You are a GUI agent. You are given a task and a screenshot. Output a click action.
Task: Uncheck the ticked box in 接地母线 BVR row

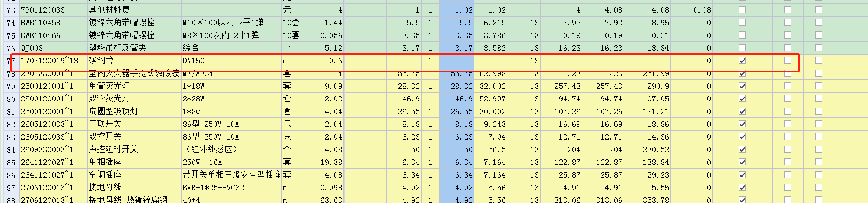pos(742,188)
